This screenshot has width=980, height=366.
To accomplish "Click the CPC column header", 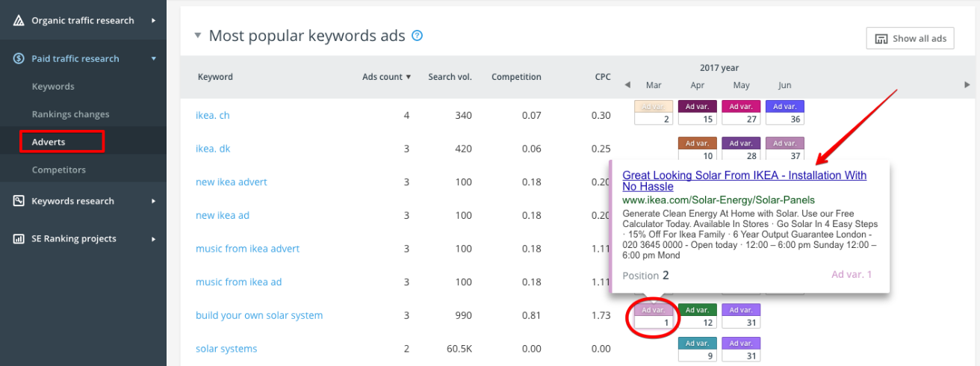I will click(x=603, y=77).
